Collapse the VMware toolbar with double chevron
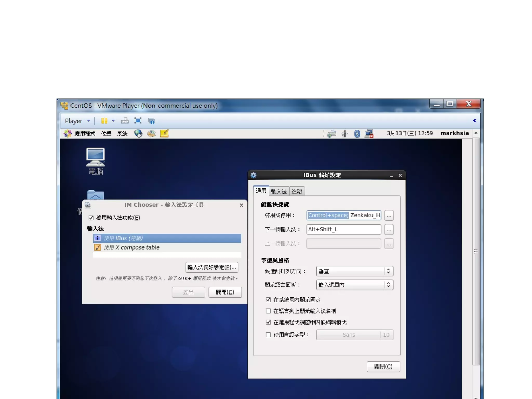 pos(474,120)
